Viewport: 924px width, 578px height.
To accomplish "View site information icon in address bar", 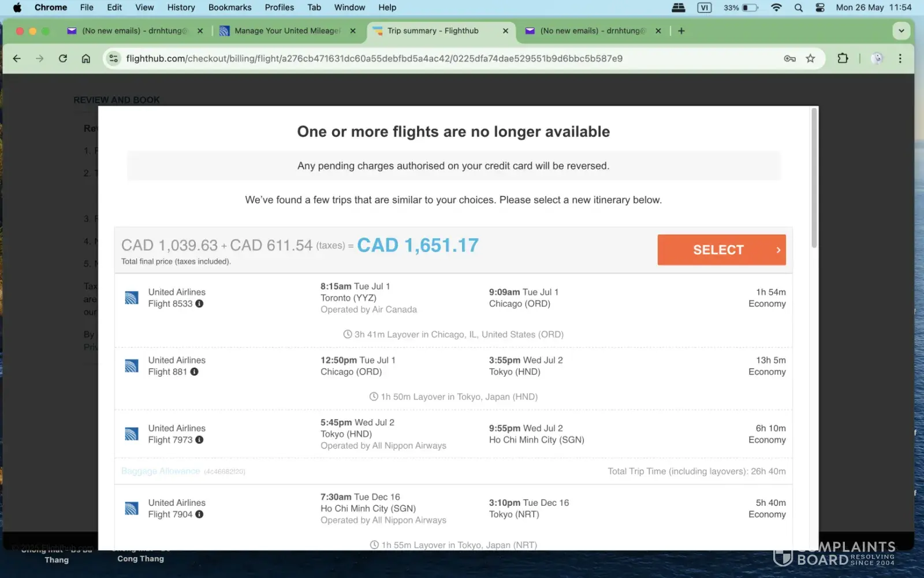I will 114,58.
